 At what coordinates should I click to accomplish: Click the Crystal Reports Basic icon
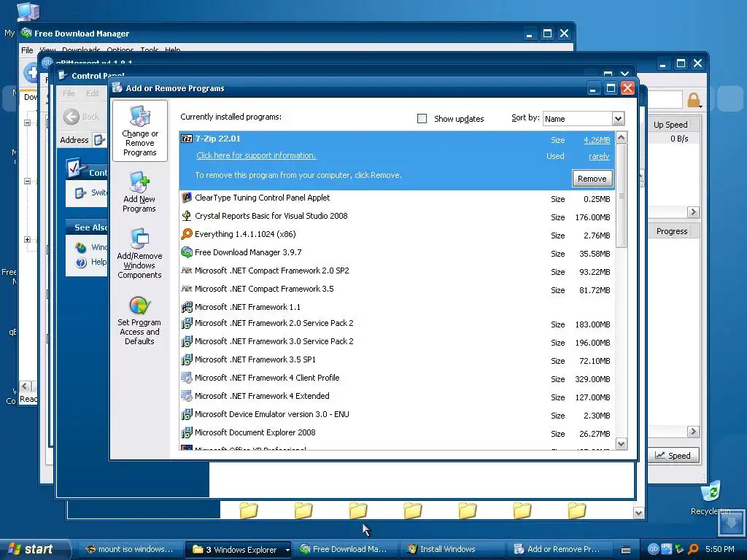pyautogui.click(x=187, y=216)
